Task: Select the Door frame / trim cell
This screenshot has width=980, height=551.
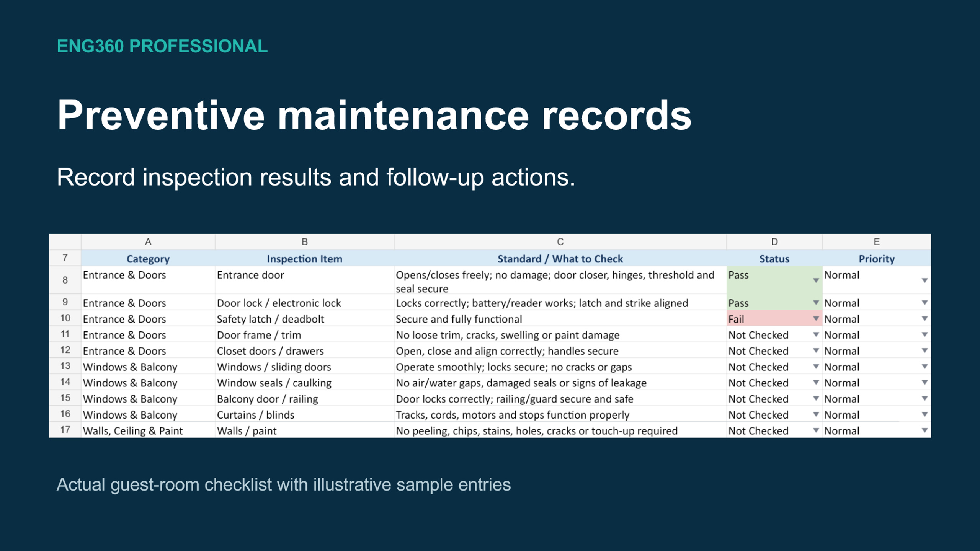Action: pyautogui.click(x=305, y=334)
